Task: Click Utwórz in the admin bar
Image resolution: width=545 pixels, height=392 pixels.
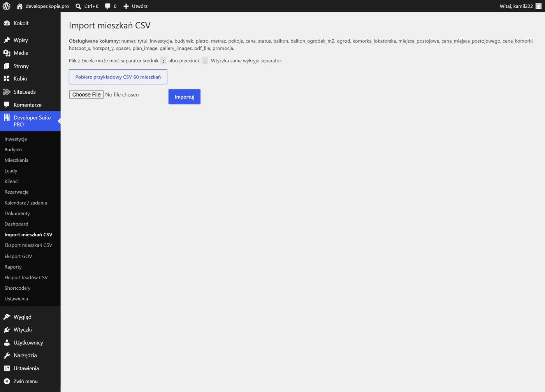Action: (x=140, y=6)
